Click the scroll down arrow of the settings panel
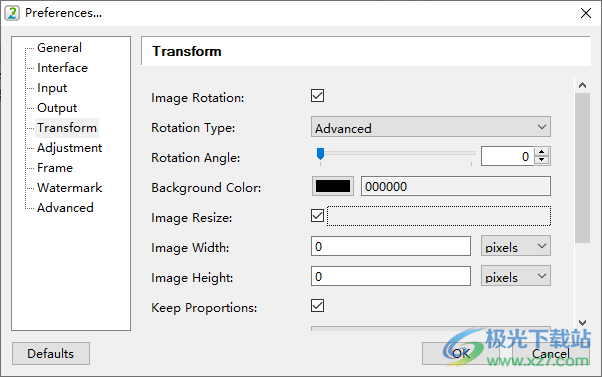Viewport: 602px width, 377px height. tap(582, 323)
